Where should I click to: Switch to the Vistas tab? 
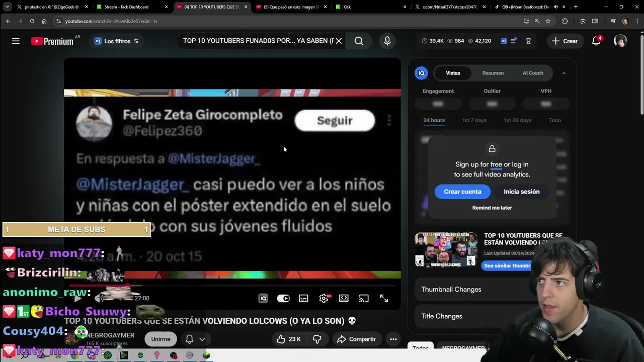pos(453,73)
